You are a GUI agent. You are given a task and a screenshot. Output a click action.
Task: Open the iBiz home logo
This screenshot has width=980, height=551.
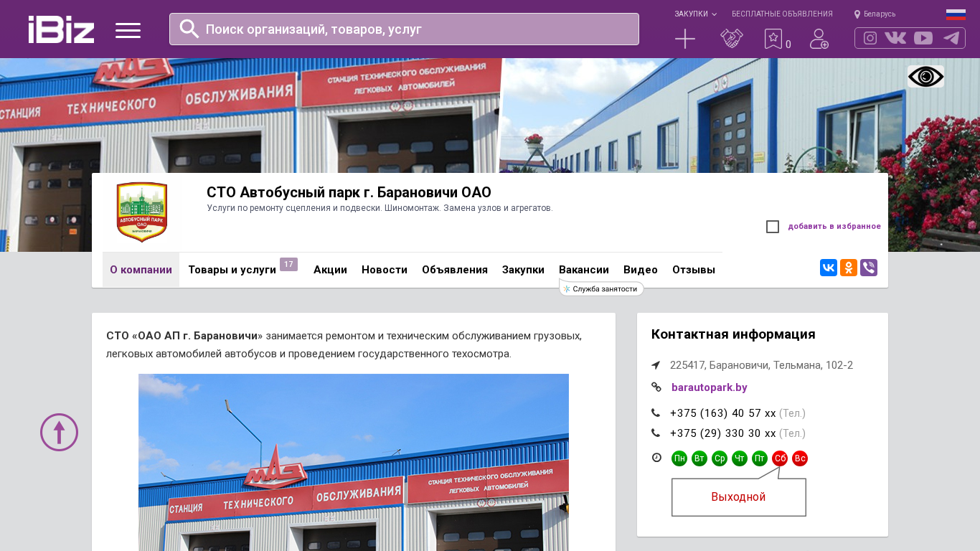click(x=61, y=29)
